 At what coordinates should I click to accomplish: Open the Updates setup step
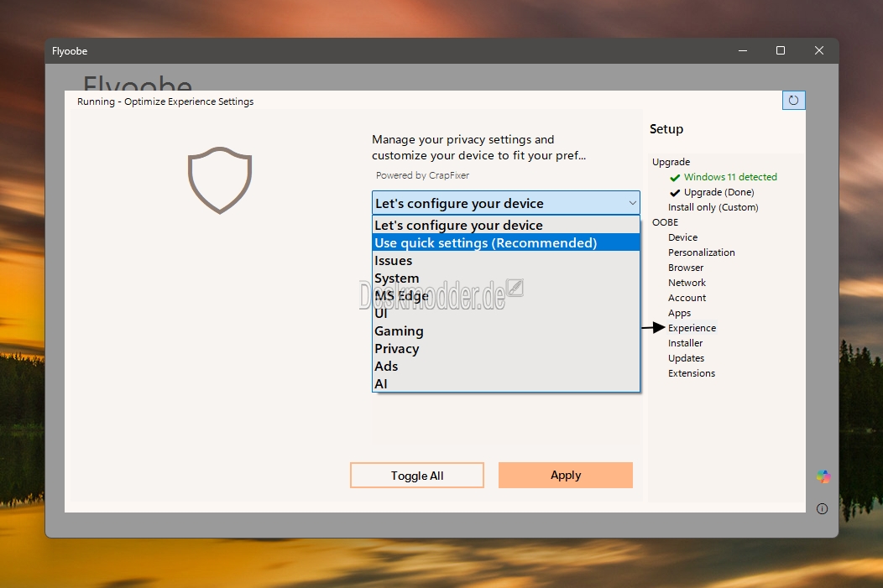[686, 358]
